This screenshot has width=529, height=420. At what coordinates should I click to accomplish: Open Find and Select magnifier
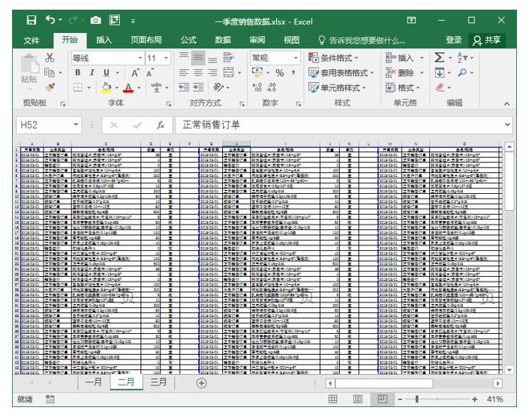tap(462, 72)
